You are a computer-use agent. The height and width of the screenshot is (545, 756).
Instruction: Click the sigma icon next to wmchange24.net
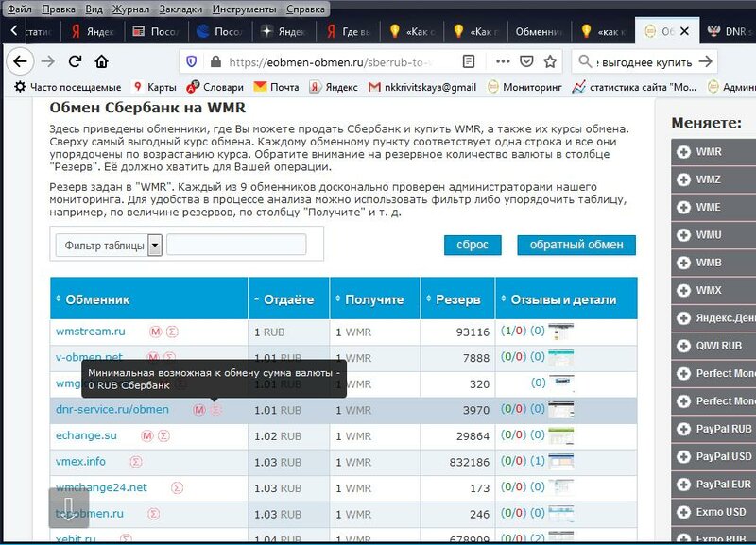177,487
